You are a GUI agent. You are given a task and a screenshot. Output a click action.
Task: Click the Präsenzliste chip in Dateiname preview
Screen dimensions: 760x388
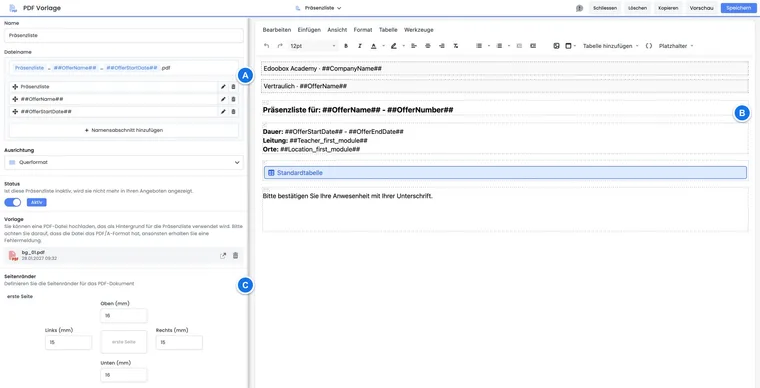pos(31,68)
